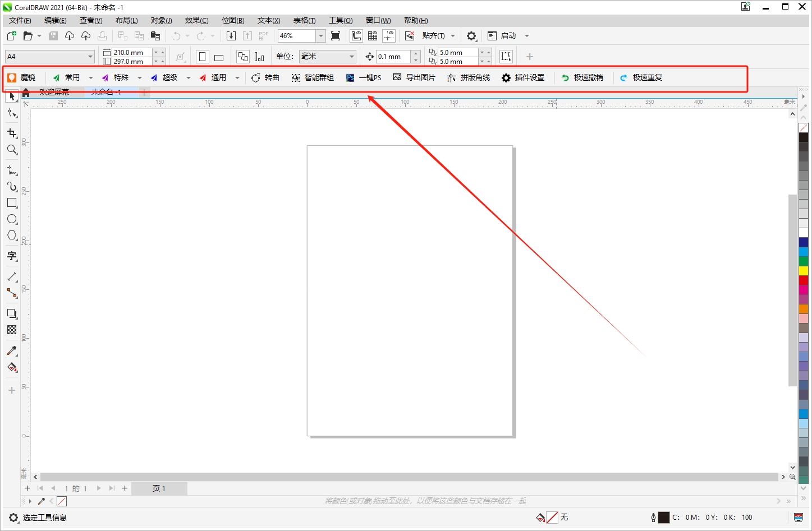Toggle show grid button
The image size is (812, 531).
click(x=373, y=36)
